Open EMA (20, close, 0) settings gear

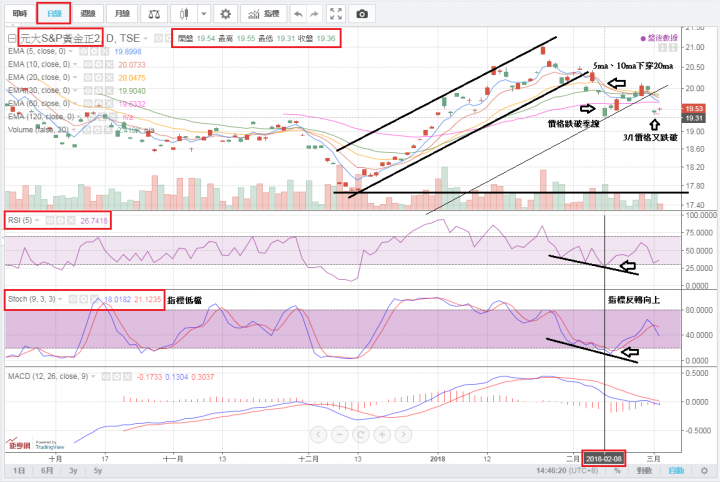98,78
